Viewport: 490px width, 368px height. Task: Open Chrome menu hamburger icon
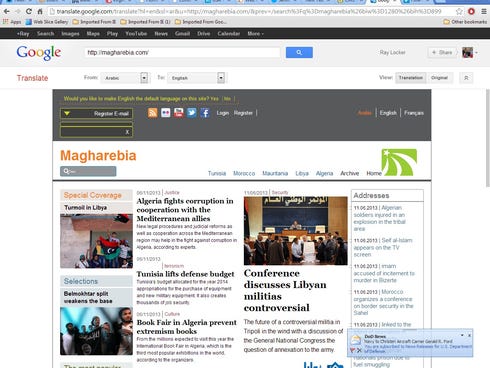coord(484,11)
